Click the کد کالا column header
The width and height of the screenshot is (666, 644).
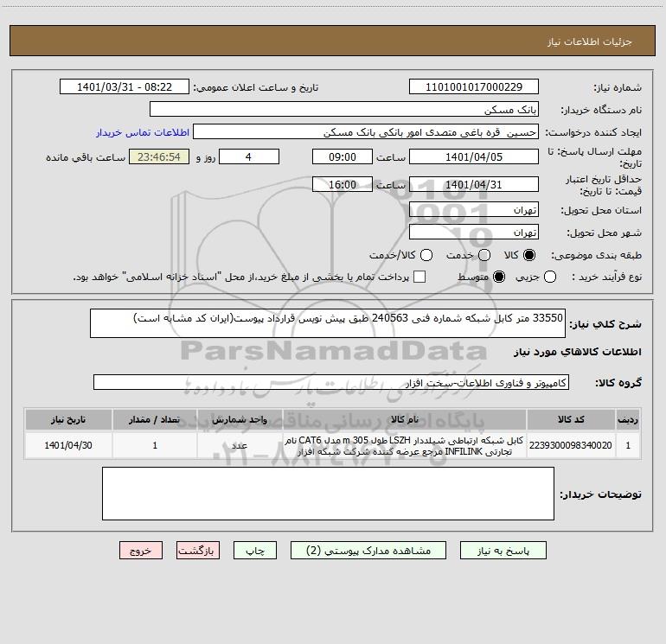click(x=571, y=419)
